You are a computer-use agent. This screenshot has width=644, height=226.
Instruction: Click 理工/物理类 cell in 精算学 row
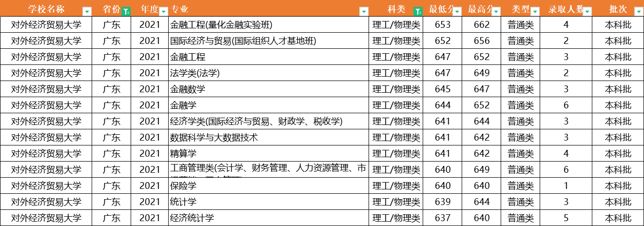coord(396,154)
